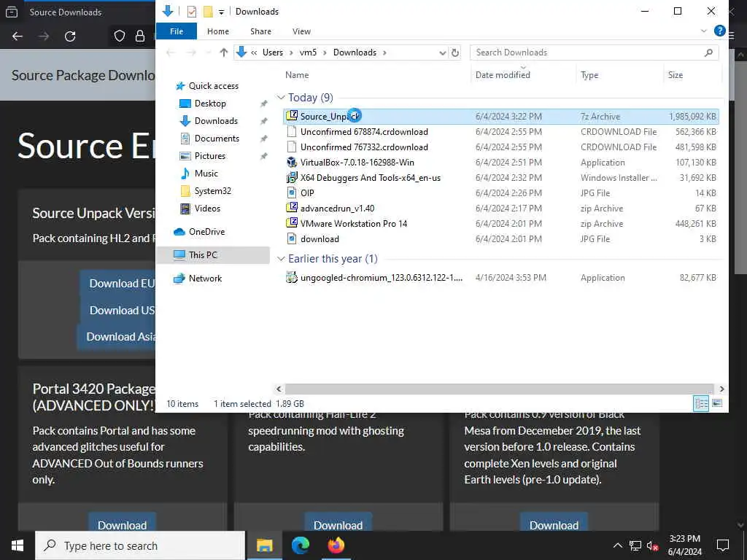Viewport: 747px width, 560px height.
Task: Open the File ribbon tab
Action: pos(177,31)
